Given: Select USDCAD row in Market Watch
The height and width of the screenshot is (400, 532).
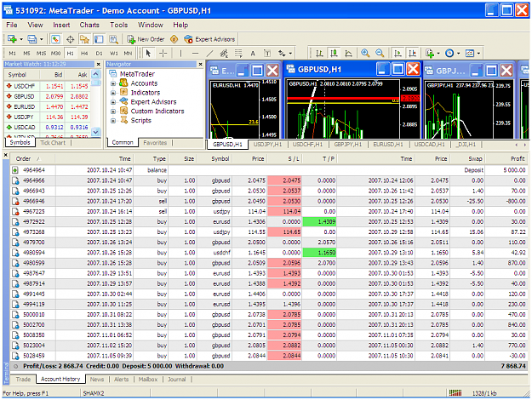Looking at the screenshot, I should coord(48,127).
